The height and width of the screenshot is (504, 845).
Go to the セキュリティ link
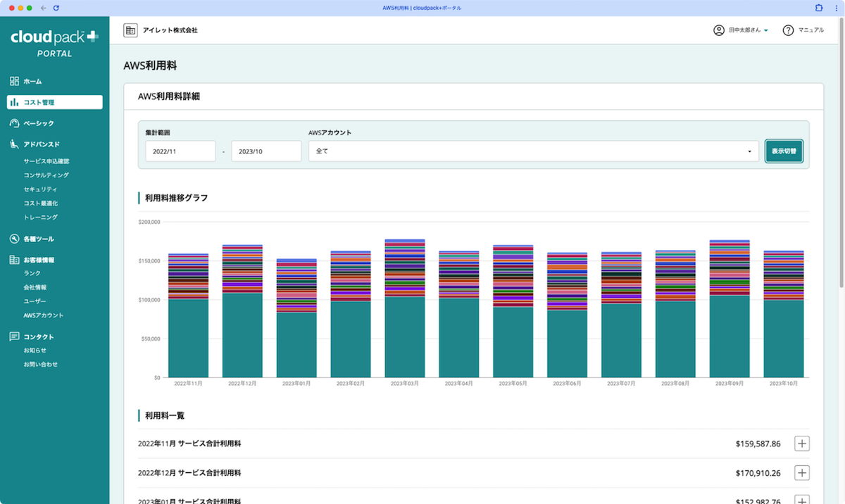click(41, 189)
